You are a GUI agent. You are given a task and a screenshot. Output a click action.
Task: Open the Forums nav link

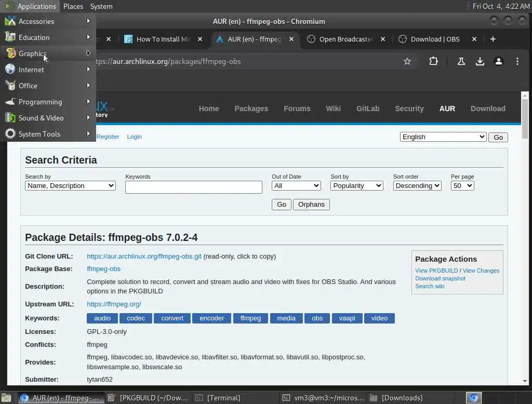[297, 109]
